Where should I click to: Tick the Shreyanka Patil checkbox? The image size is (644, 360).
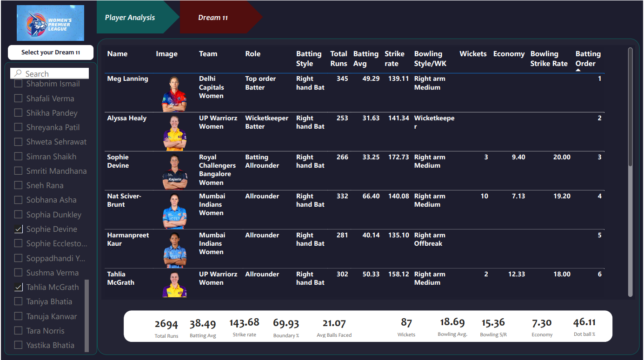pyautogui.click(x=18, y=127)
